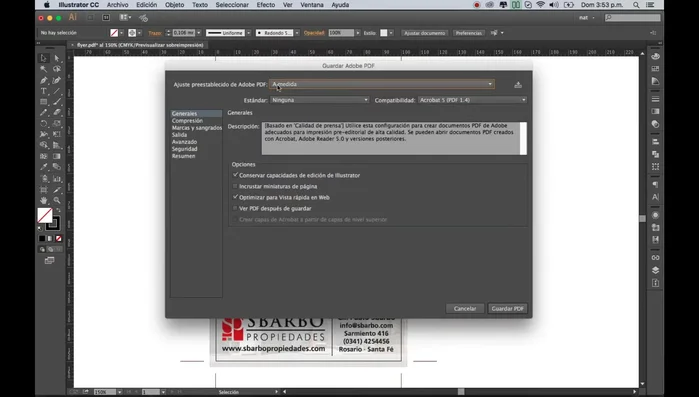This screenshot has width=699, height=397.
Task: Open the Links panel icon
Action: coord(655,258)
